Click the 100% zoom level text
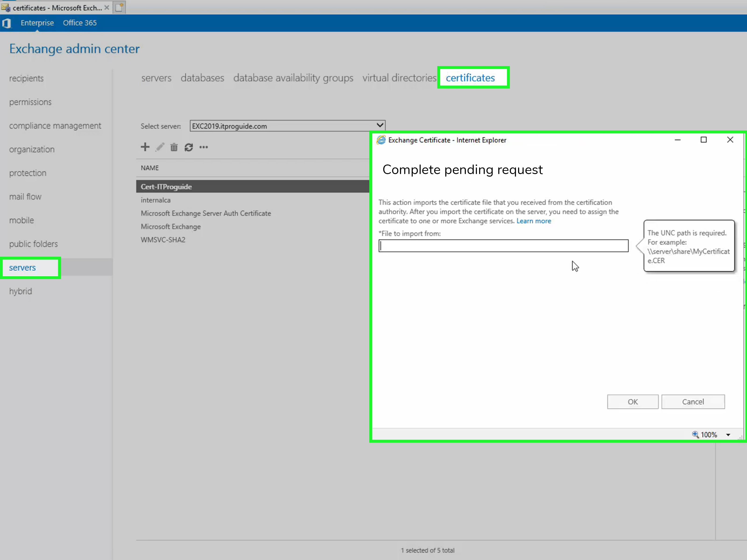The width and height of the screenshot is (747, 560). tap(709, 435)
